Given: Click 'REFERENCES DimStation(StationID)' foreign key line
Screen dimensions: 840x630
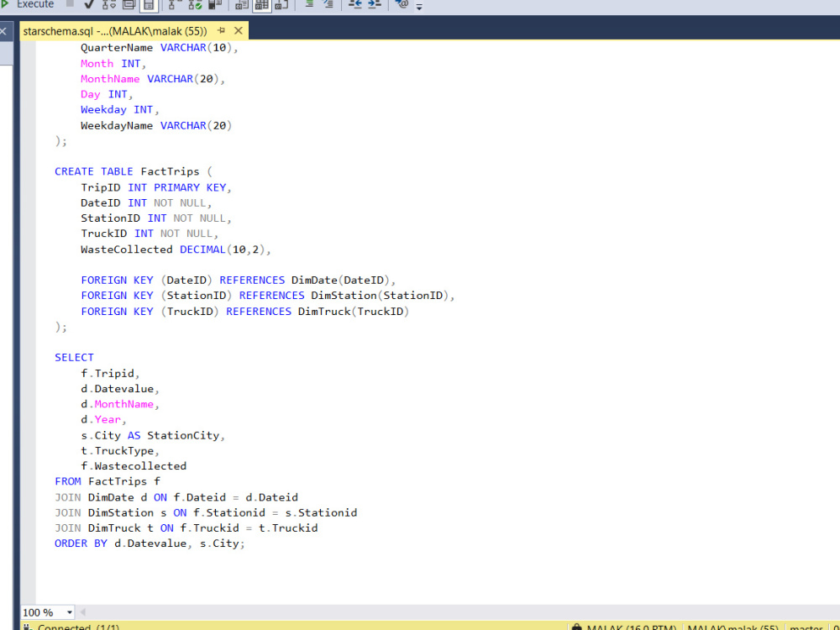Looking at the screenshot, I should [268, 296].
